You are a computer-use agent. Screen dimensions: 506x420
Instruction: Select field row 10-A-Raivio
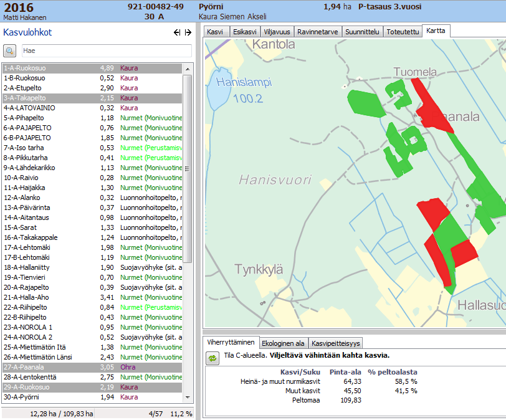(x=92, y=178)
